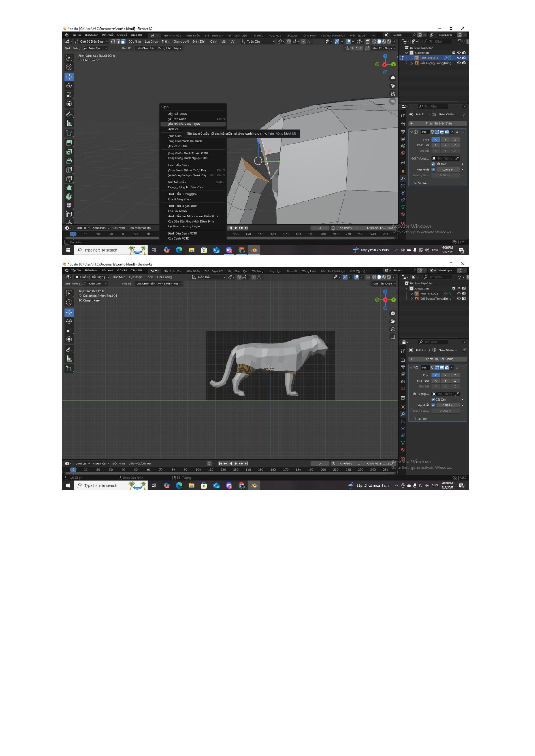Open Mặc Định orientation dropdown in upper screenshot

click(x=96, y=48)
